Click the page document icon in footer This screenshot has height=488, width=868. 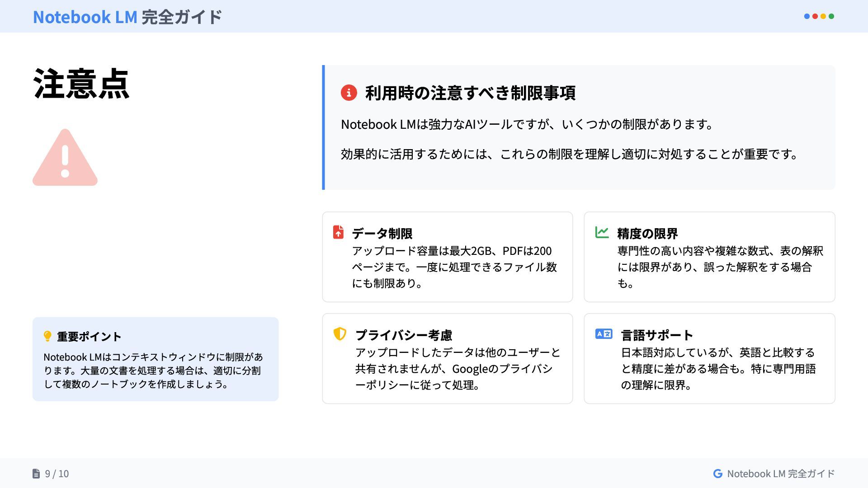tap(36, 474)
